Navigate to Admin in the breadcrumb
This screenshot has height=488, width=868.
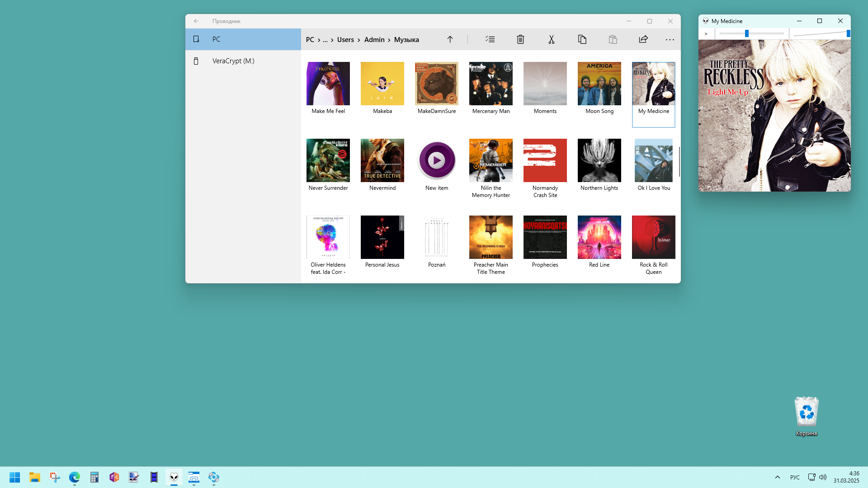374,40
